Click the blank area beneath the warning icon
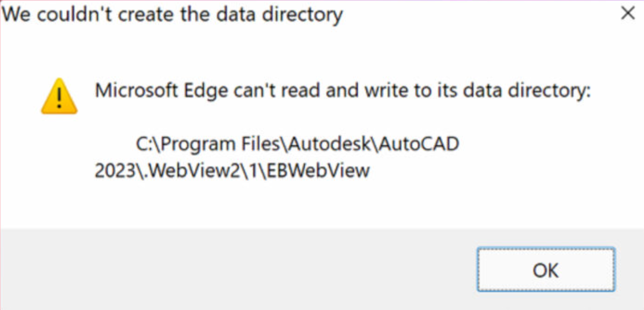 pos(59,164)
